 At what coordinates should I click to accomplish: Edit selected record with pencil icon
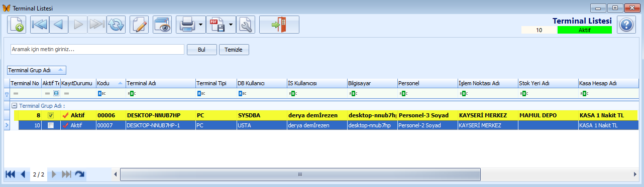coord(140,25)
